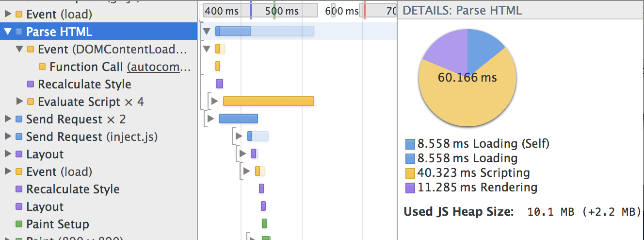Toggle the timeline arrow beside the Parse HTML bar
The image size is (644, 240).
coord(207,32)
